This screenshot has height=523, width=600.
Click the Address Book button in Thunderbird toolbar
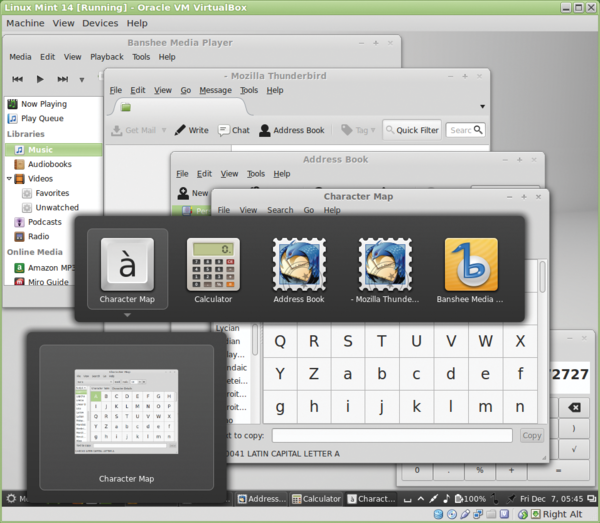pyautogui.click(x=292, y=130)
